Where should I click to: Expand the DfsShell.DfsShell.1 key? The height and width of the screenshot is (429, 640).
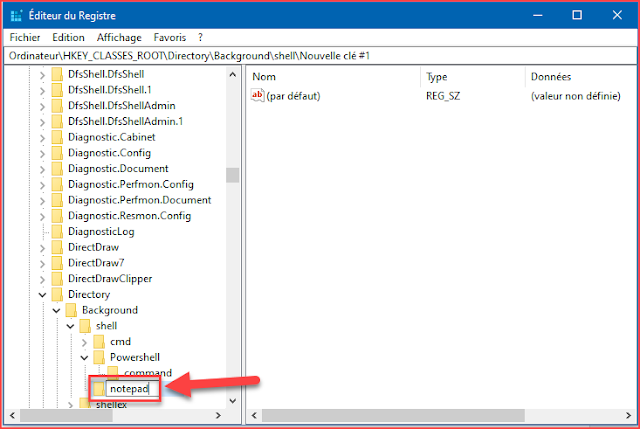click(42, 90)
